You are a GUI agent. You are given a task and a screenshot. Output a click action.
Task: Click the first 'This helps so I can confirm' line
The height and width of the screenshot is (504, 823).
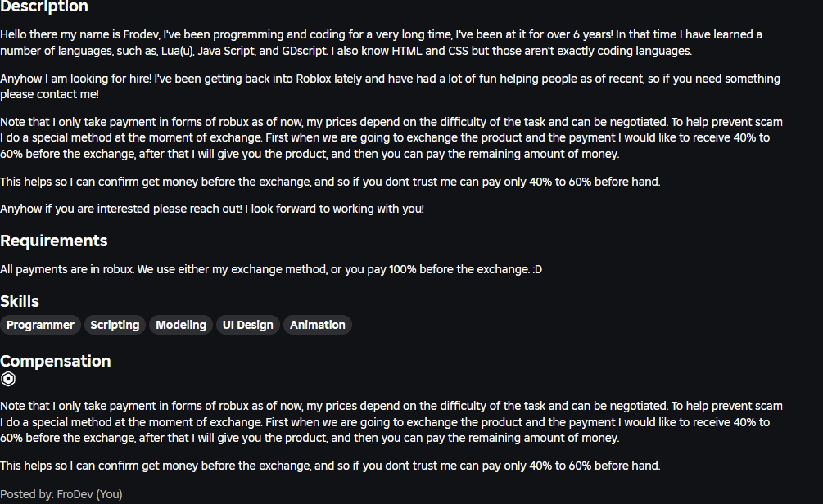click(x=330, y=182)
